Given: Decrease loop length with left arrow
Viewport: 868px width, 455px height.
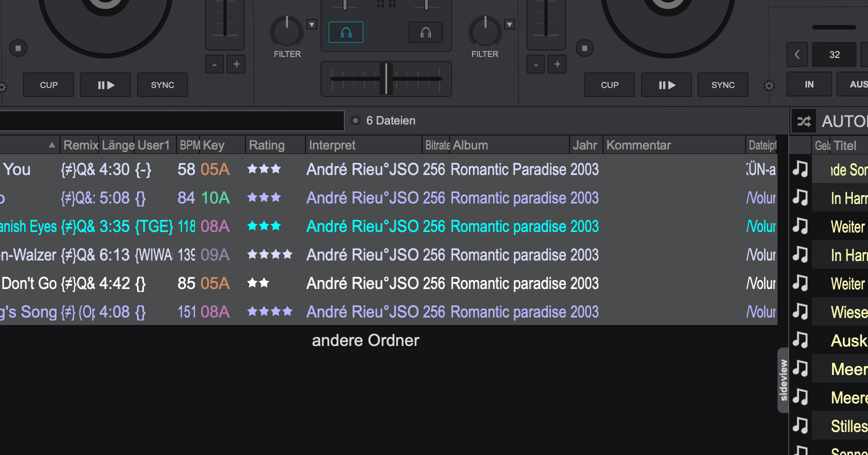Looking at the screenshot, I should pos(797,54).
